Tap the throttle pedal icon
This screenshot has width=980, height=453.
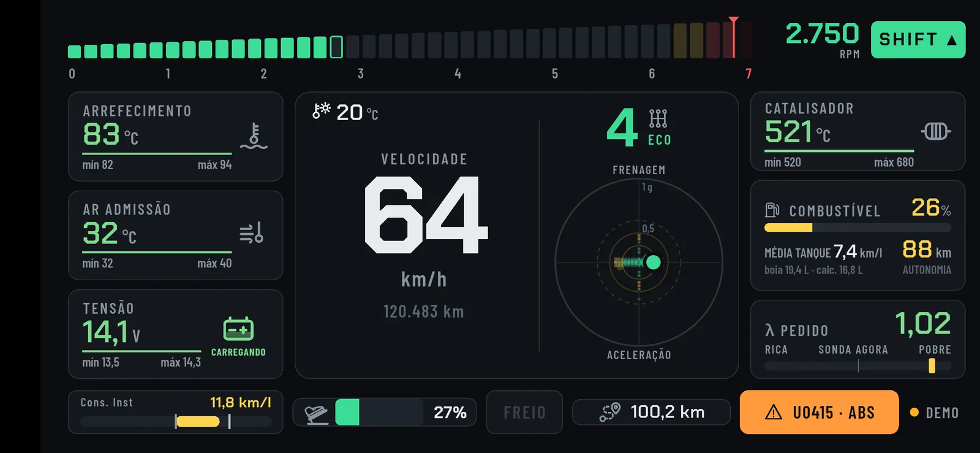[x=317, y=413]
